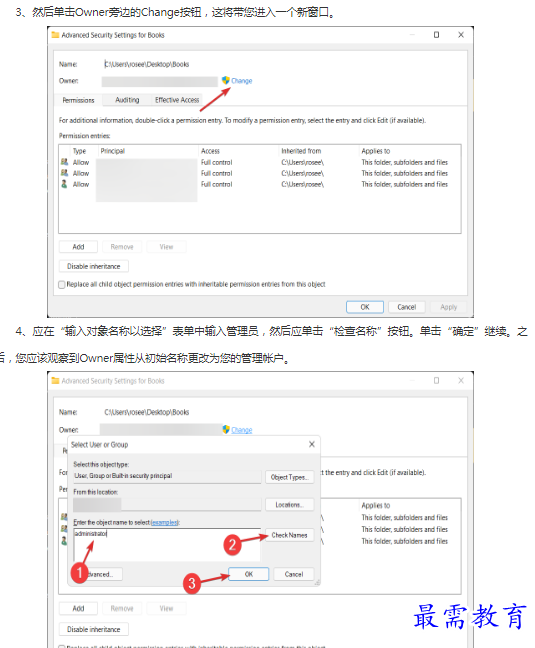
Task: Click the Applies to column header in top dialog
Action: click(x=376, y=151)
